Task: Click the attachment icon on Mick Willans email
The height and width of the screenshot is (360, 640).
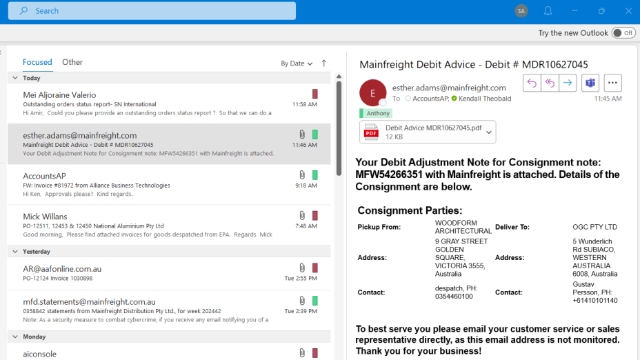Action: click(302, 215)
